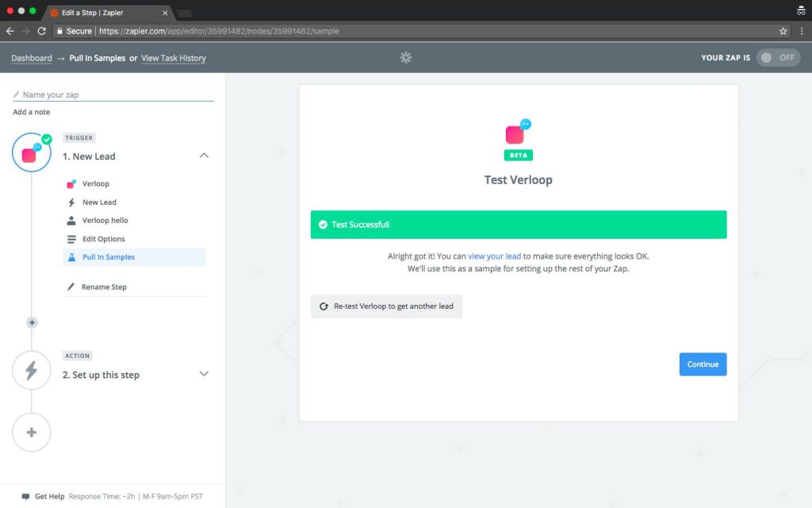Click the Verloop trigger step circle icon

click(31, 152)
